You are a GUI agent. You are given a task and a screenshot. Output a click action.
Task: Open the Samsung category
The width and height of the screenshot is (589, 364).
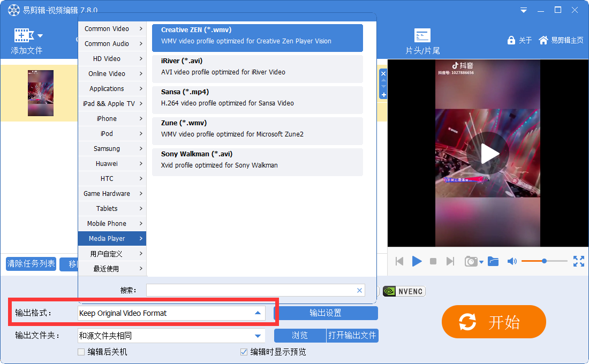point(112,149)
